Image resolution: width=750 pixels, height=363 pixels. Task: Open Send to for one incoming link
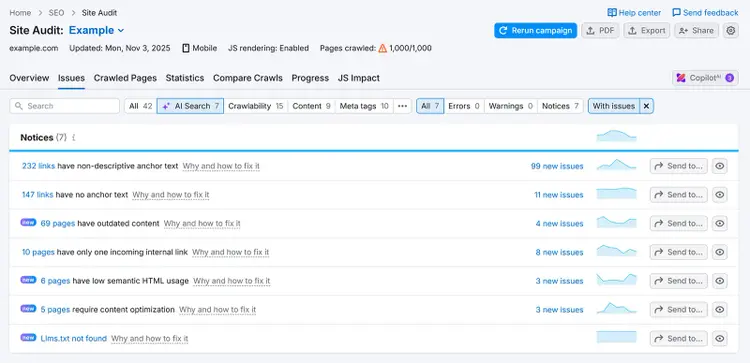click(x=678, y=252)
